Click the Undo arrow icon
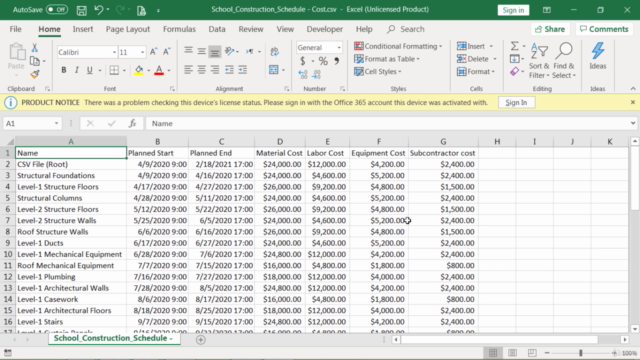Image resolution: width=640 pixels, height=360 pixels. pyautogui.click(x=98, y=10)
